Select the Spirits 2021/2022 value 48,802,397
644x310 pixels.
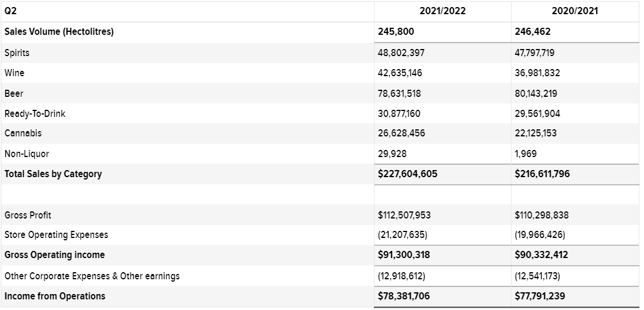(401, 53)
